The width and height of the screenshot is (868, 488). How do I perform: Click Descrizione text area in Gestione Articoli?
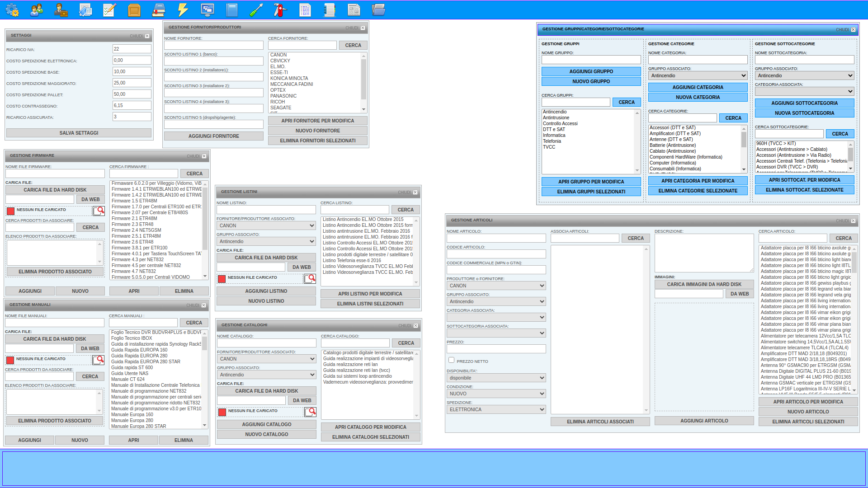pos(704,253)
